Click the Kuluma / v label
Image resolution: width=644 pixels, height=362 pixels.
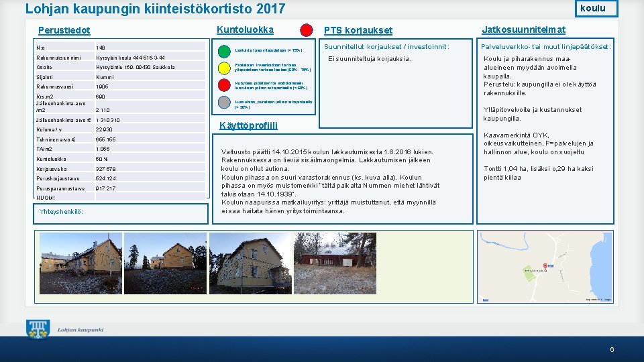pos(49,129)
